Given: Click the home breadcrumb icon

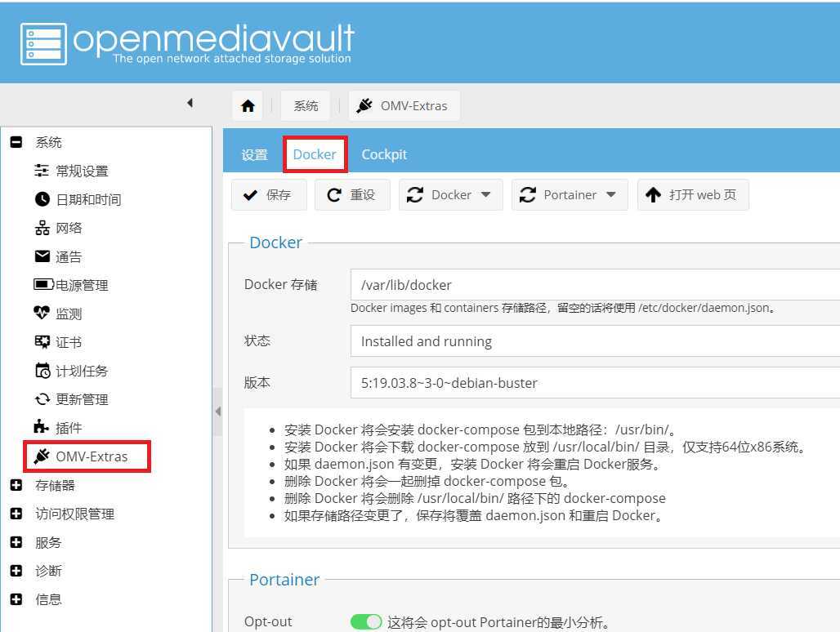Looking at the screenshot, I should 248,106.
